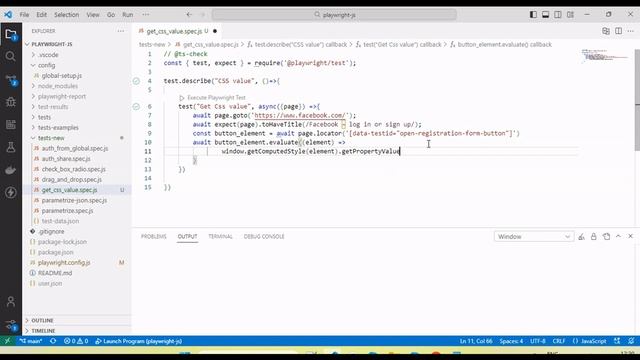Run the test at line 4 gutter
The height and width of the screenshot is (360, 640).
(x=136, y=81)
